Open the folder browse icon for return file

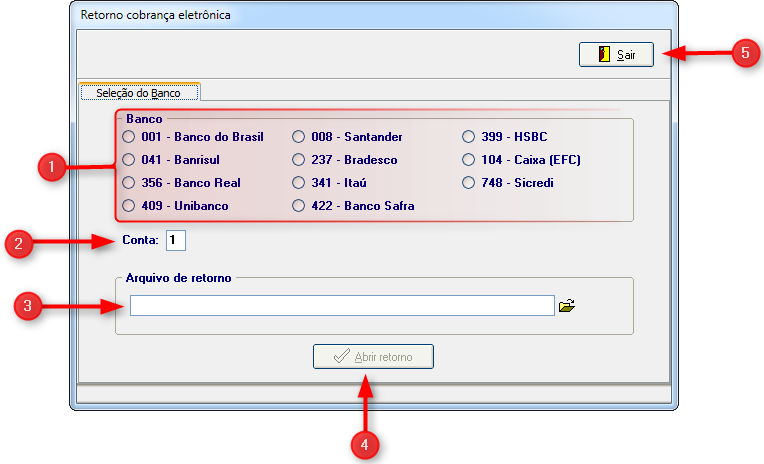(566, 306)
